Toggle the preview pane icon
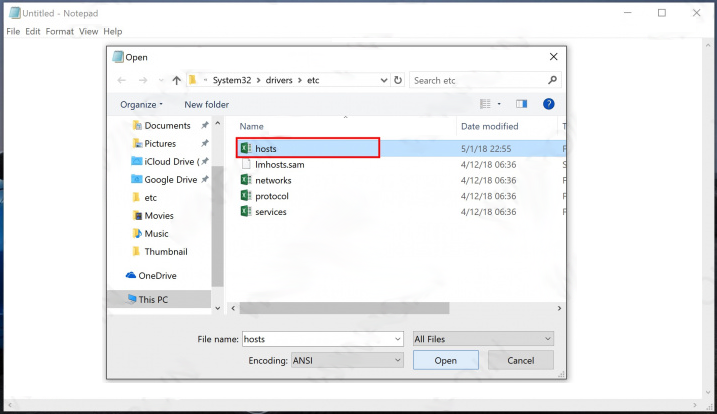 coord(521,104)
